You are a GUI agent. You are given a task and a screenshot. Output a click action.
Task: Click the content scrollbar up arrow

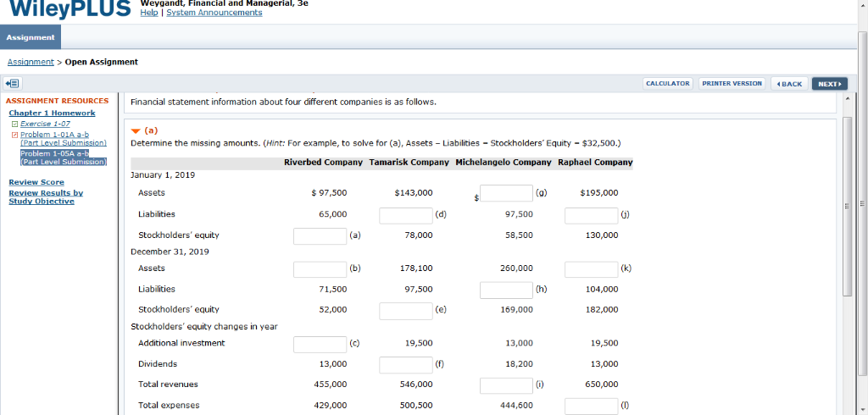click(847, 98)
